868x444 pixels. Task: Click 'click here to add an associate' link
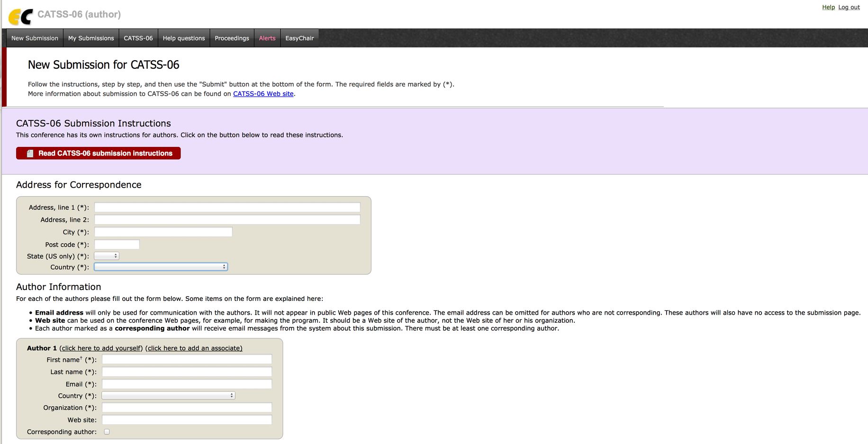[194, 348]
